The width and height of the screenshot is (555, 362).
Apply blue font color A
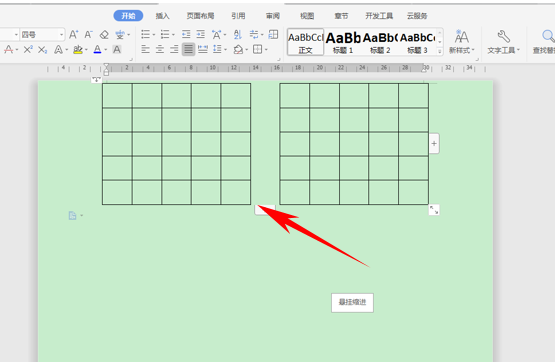click(97, 50)
